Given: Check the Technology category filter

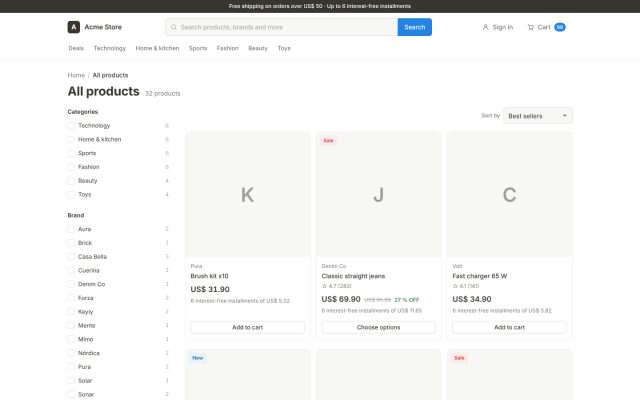Looking at the screenshot, I should pos(71,126).
